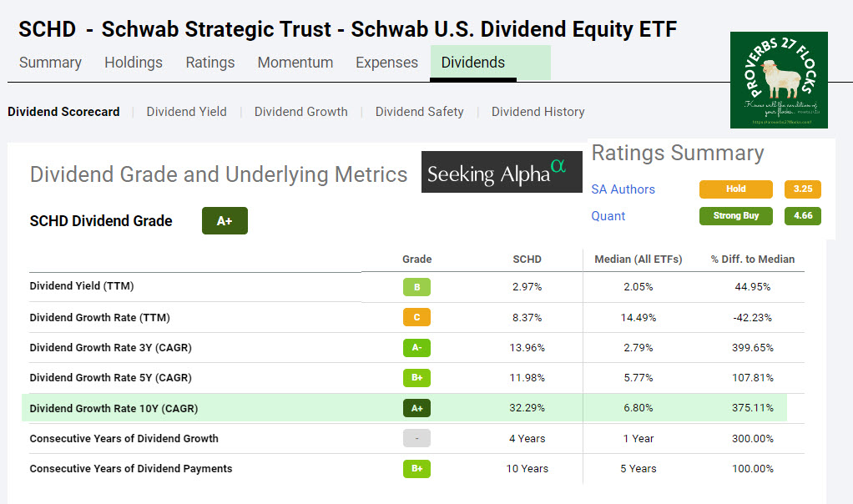Select the Expenses tab
Image resolution: width=853 pixels, height=504 pixels.
click(386, 63)
